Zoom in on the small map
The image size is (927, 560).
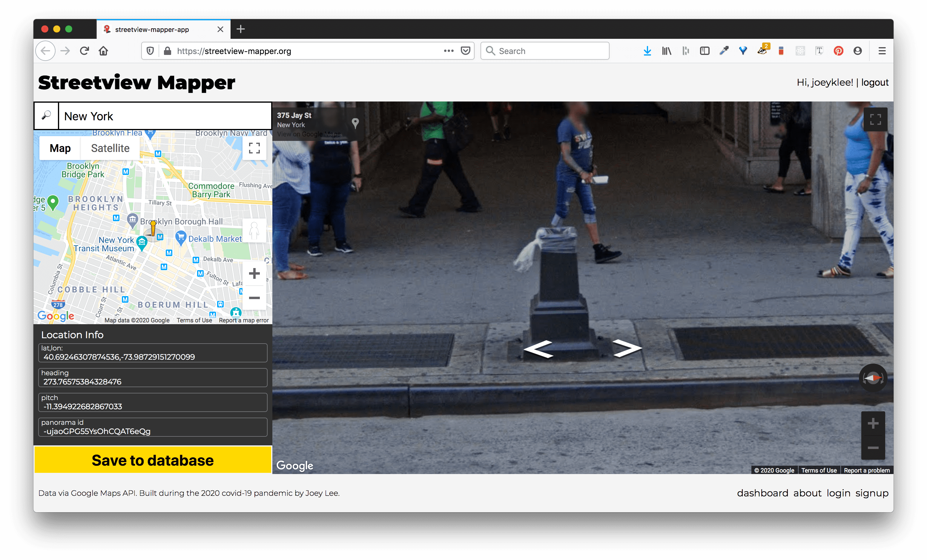[x=254, y=273]
